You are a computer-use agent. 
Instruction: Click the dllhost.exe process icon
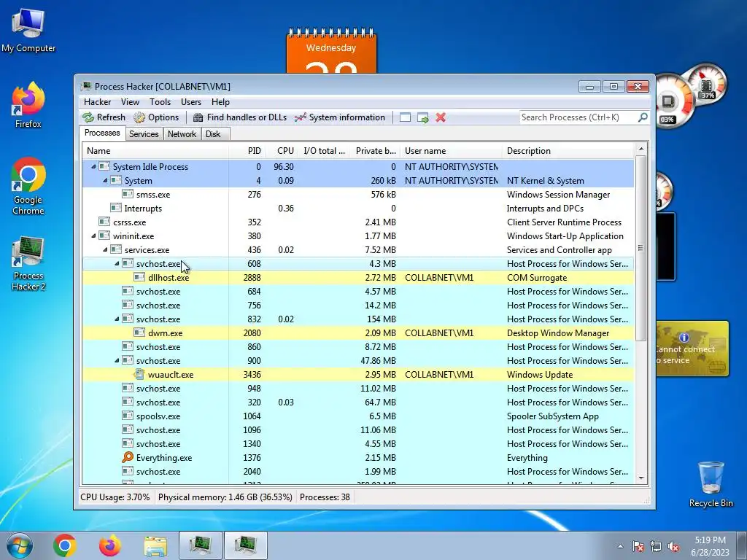pyautogui.click(x=139, y=277)
